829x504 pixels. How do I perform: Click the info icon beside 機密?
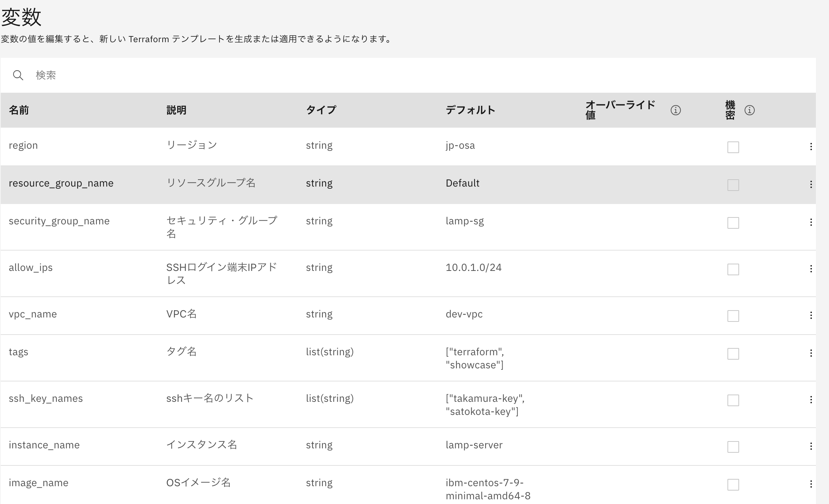(x=749, y=110)
